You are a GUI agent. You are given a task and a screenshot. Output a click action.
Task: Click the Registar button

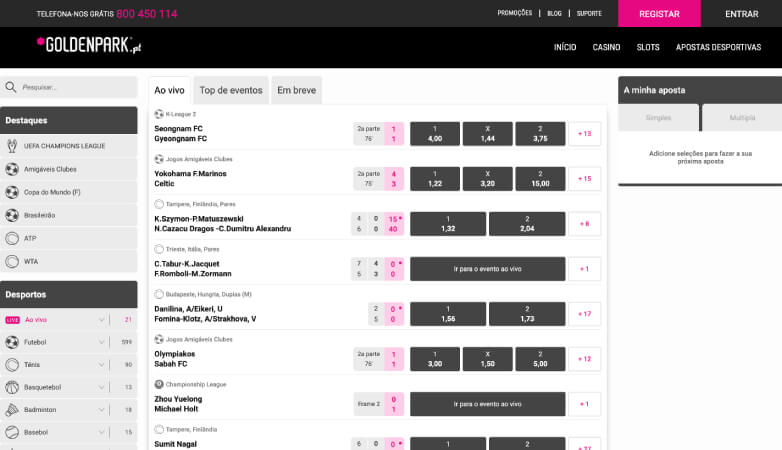659,13
